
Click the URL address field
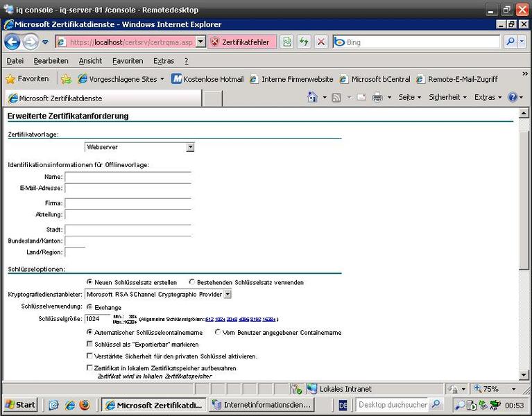(x=130, y=42)
